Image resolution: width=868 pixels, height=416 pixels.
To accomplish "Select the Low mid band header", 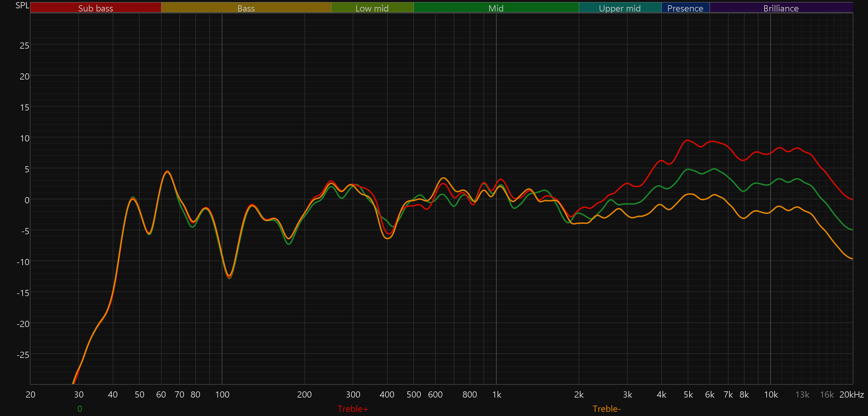I will (x=372, y=8).
